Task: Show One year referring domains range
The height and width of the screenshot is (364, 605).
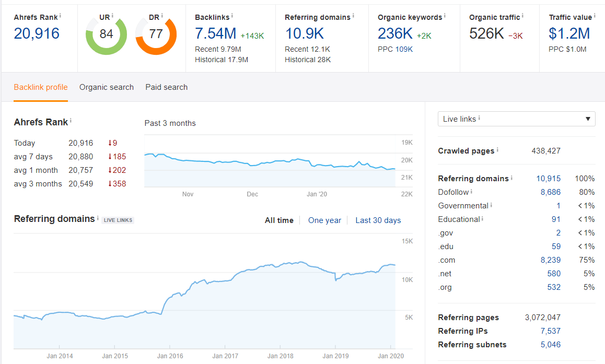Action: (x=324, y=220)
